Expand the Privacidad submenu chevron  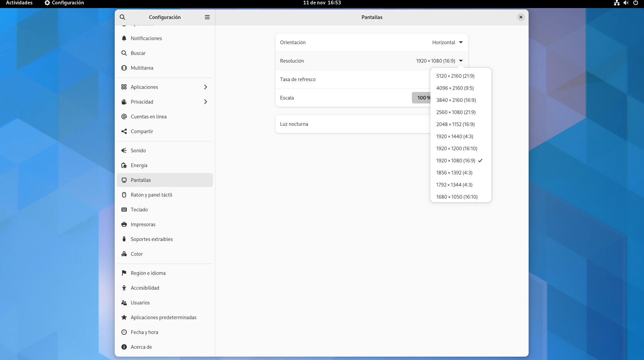click(x=205, y=102)
